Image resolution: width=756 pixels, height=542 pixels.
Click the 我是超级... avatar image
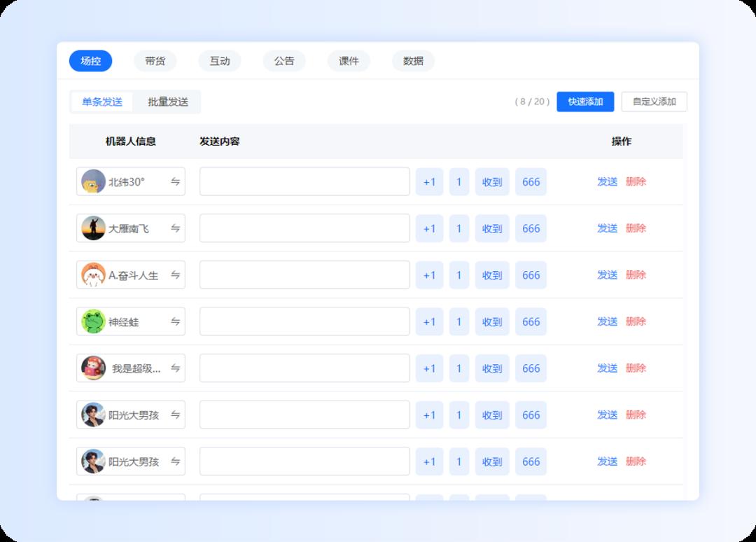pos(93,368)
